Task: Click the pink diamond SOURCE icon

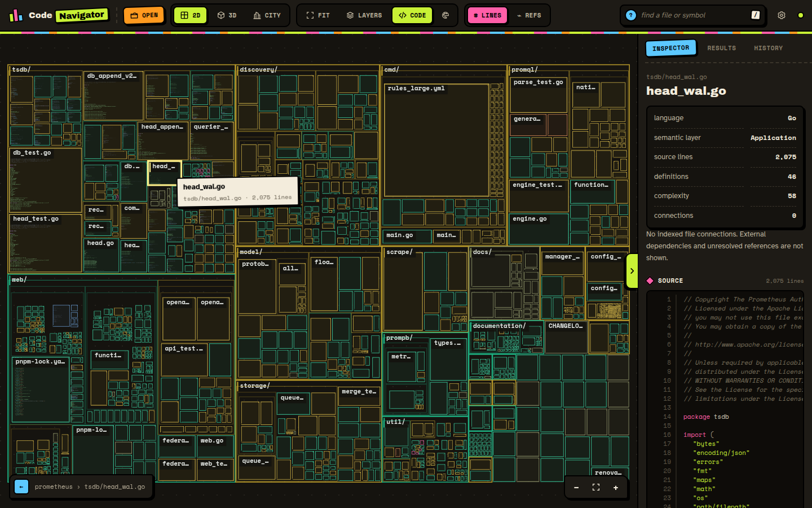Action: [x=650, y=281]
